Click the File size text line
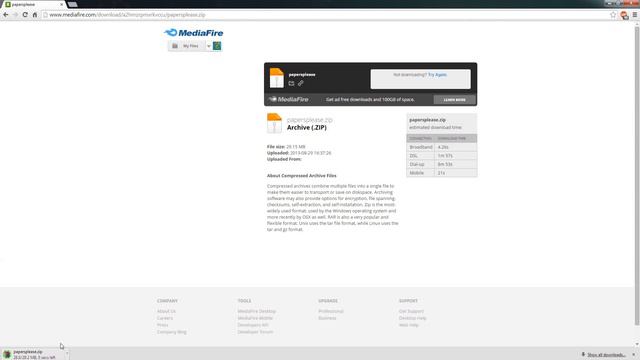 pos(286,147)
